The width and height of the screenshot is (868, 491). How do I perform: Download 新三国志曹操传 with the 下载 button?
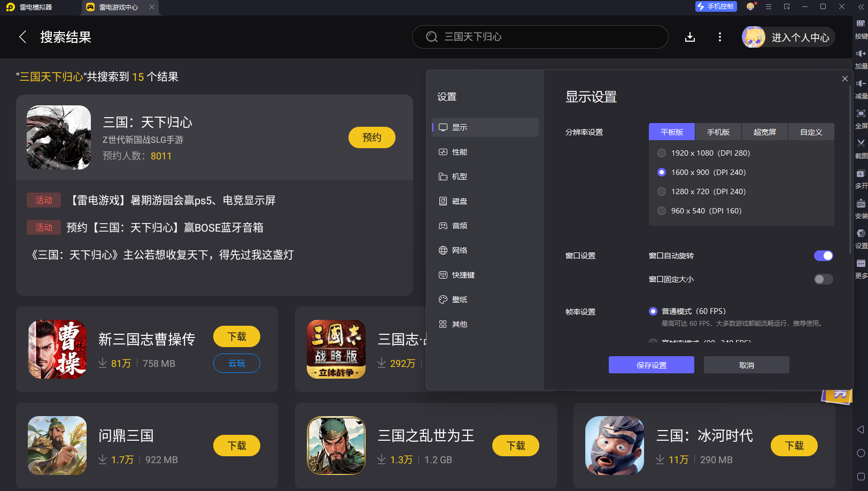(x=237, y=336)
